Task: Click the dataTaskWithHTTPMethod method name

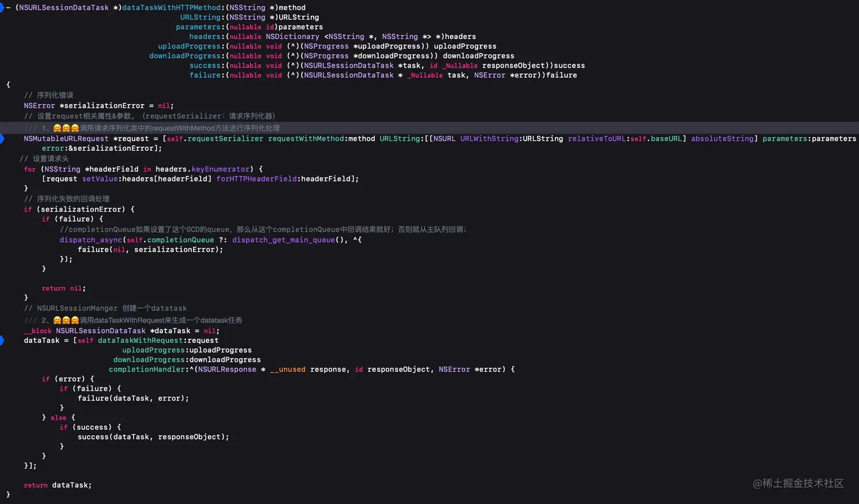Action: (171, 7)
